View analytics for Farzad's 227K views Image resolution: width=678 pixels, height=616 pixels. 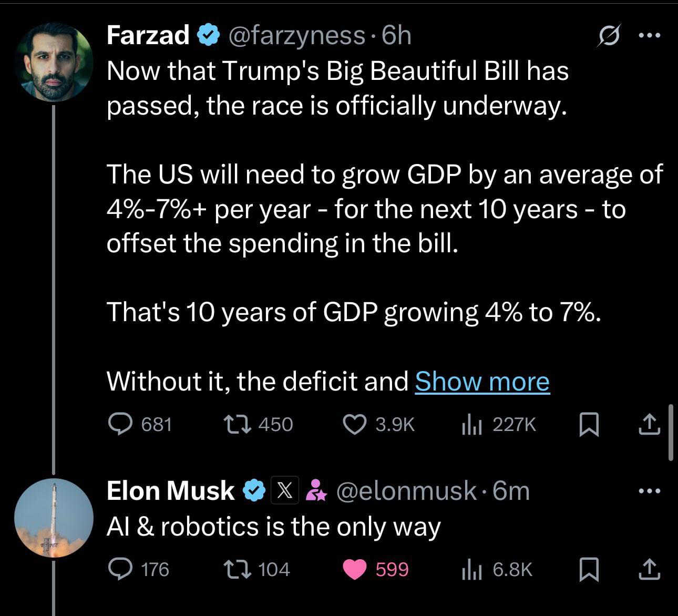pos(498,424)
